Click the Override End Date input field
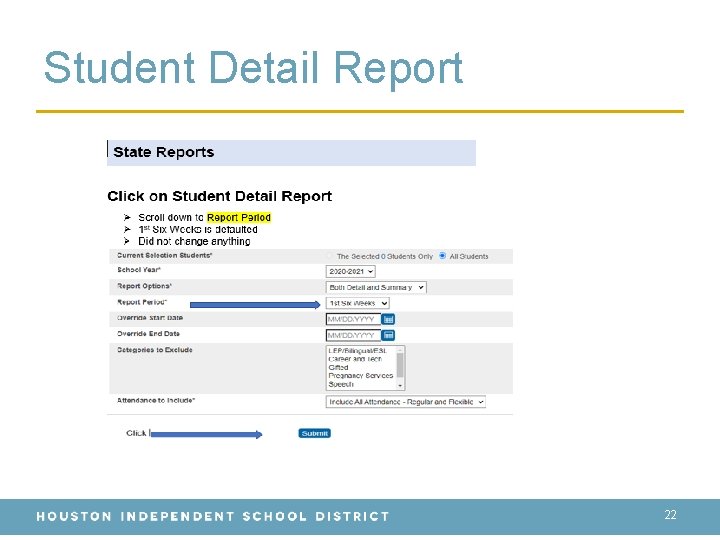Viewport: 720px width, 540px height. point(353,335)
